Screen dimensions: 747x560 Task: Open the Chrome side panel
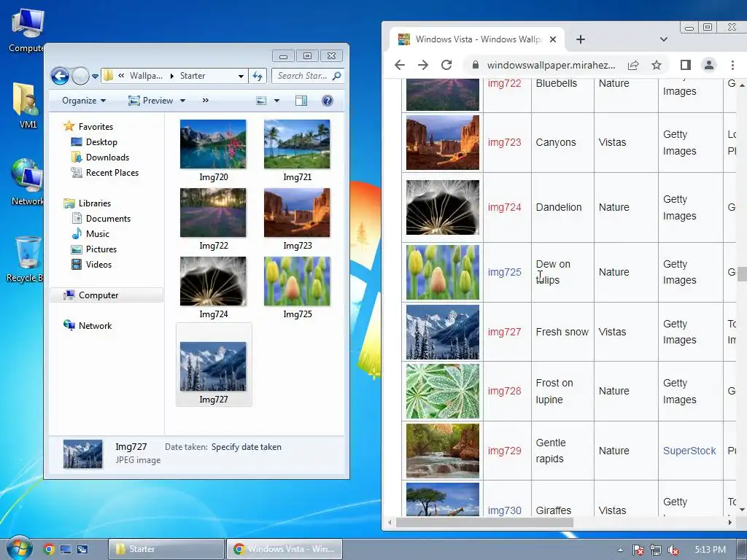tap(686, 65)
